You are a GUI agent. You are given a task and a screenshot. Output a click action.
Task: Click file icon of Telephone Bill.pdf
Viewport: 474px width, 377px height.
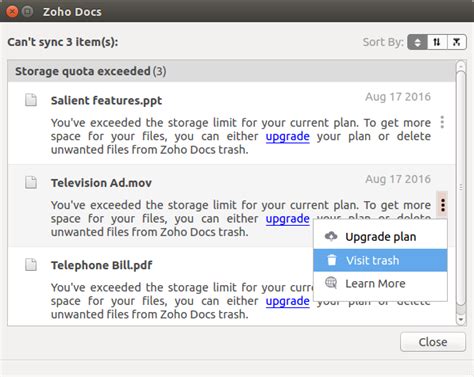pyautogui.click(x=31, y=265)
